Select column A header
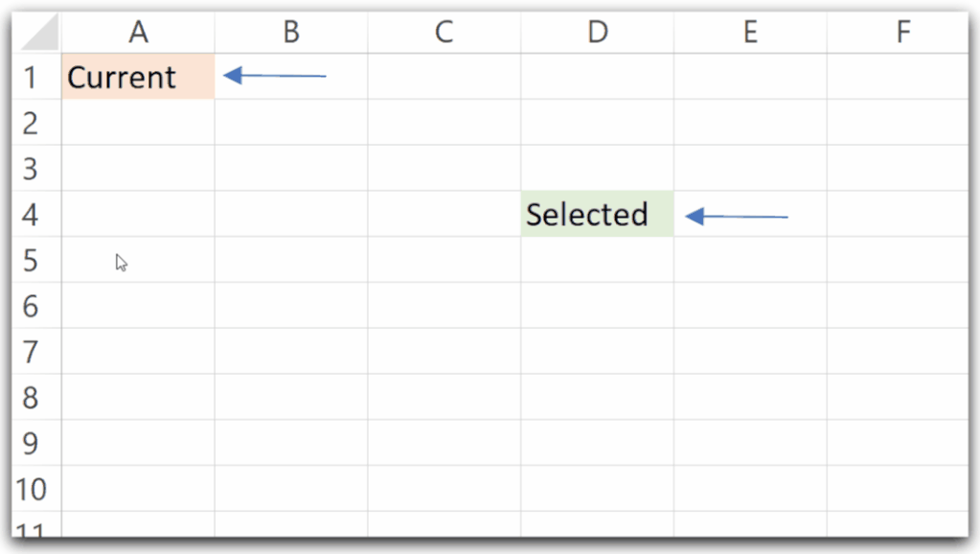This screenshot has height=554, width=980. click(139, 32)
